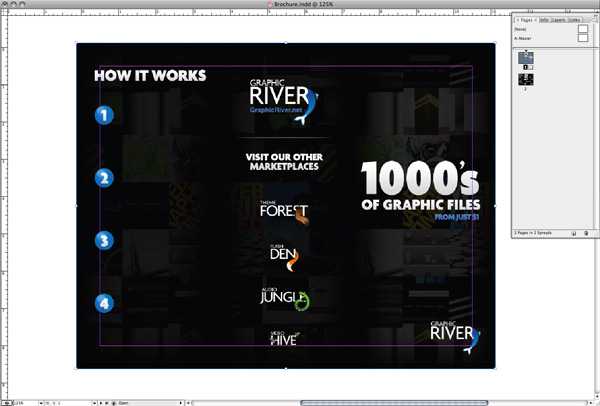Select page 2 thumbnail in Pages panel
600x406 pixels.
tap(526, 80)
